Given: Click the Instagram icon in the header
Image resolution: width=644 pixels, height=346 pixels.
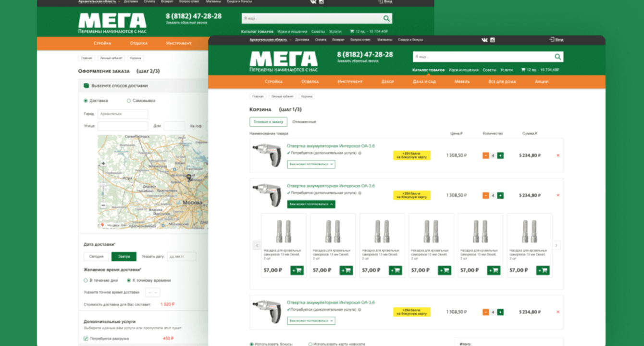Looking at the screenshot, I should tap(493, 40).
